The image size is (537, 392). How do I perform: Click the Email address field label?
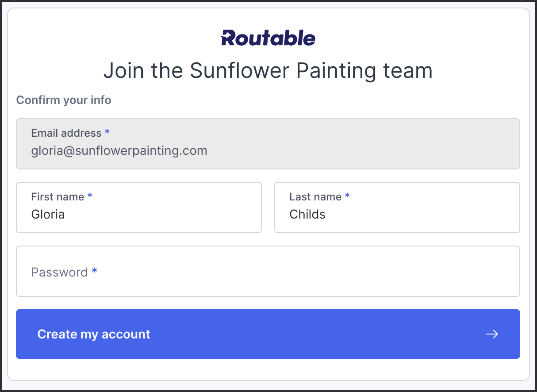point(66,133)
